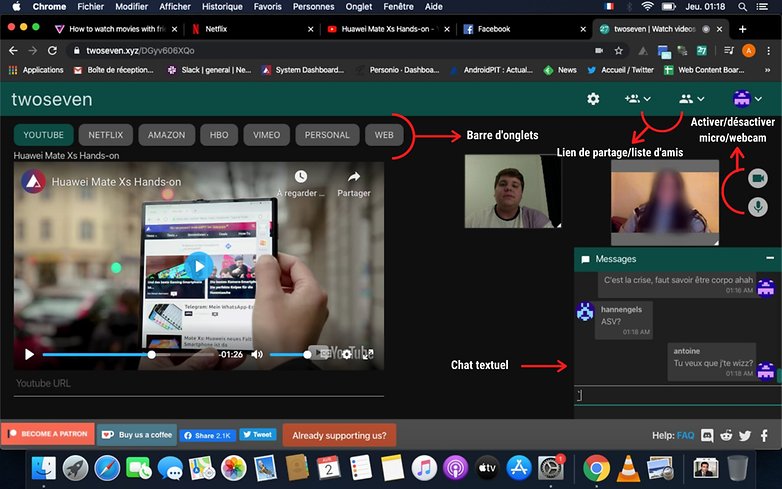Go back with browser back arrow
Screen dimensions: 782x489
click(x=13, y=50)
